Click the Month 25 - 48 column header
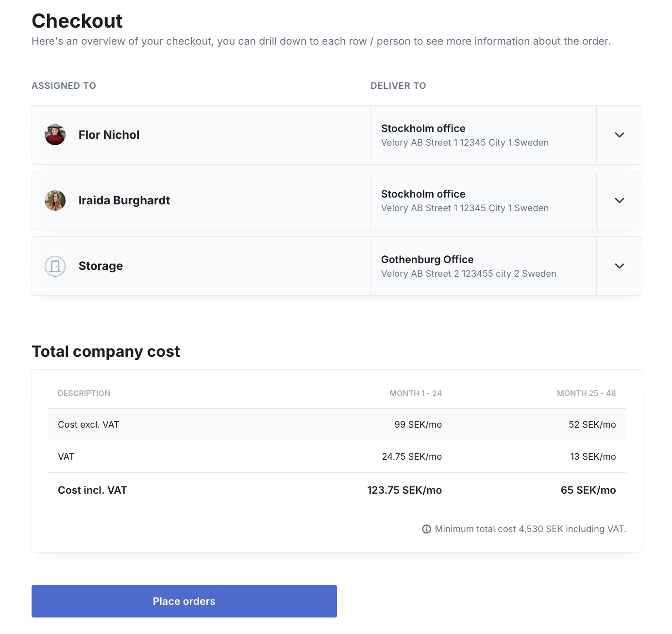672x634 pixels. 586,393
